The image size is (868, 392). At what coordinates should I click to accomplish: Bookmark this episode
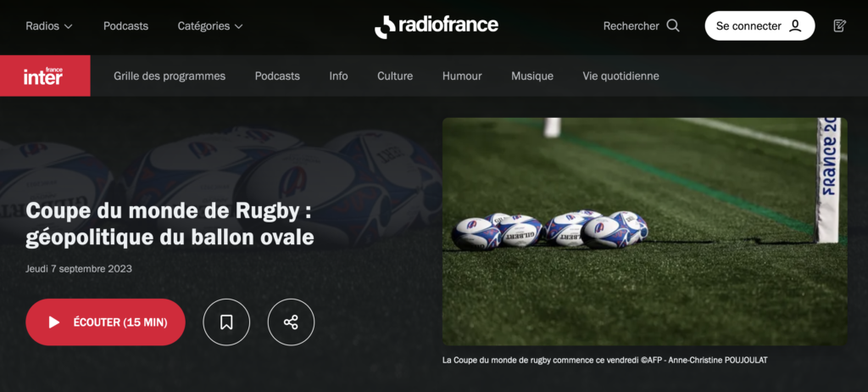[x=226, y=322]
